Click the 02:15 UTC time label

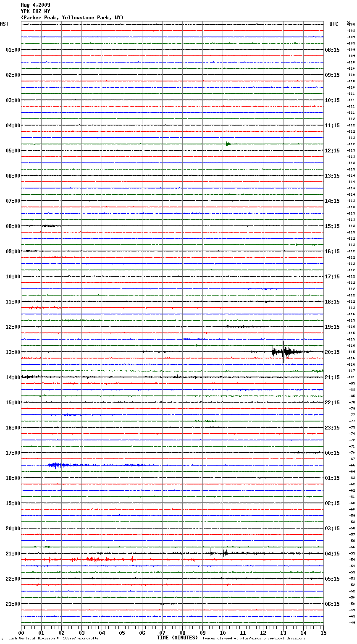[x=332, y=503]
